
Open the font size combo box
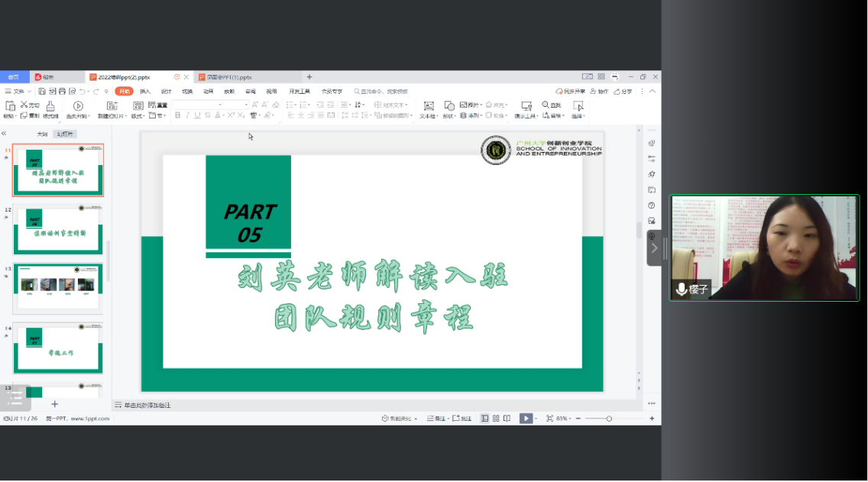pyautogui.click(x=237, y=105)
